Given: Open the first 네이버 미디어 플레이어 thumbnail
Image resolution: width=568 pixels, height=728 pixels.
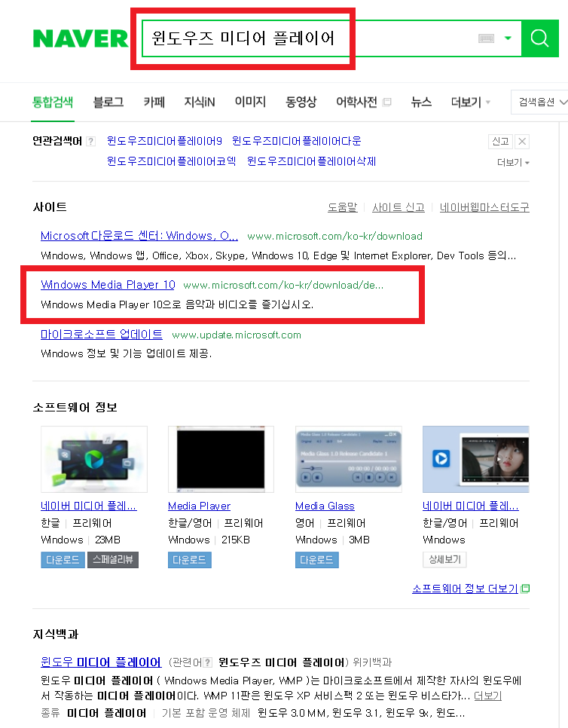Looking at the screenshot, I should pos(94,459).
